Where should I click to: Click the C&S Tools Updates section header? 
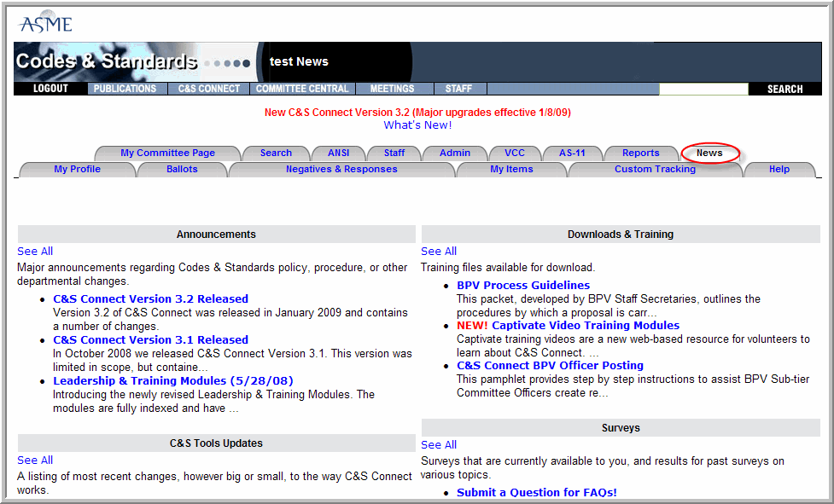pos(217,443)
